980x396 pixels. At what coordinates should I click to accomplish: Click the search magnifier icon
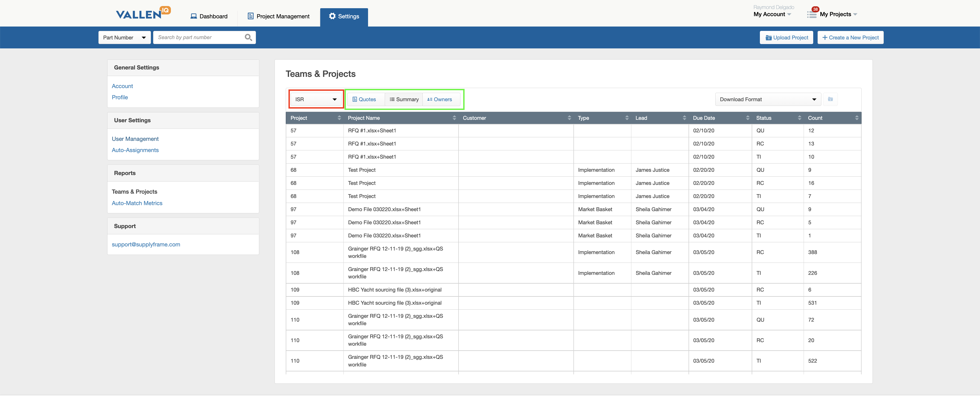point(248,37)
